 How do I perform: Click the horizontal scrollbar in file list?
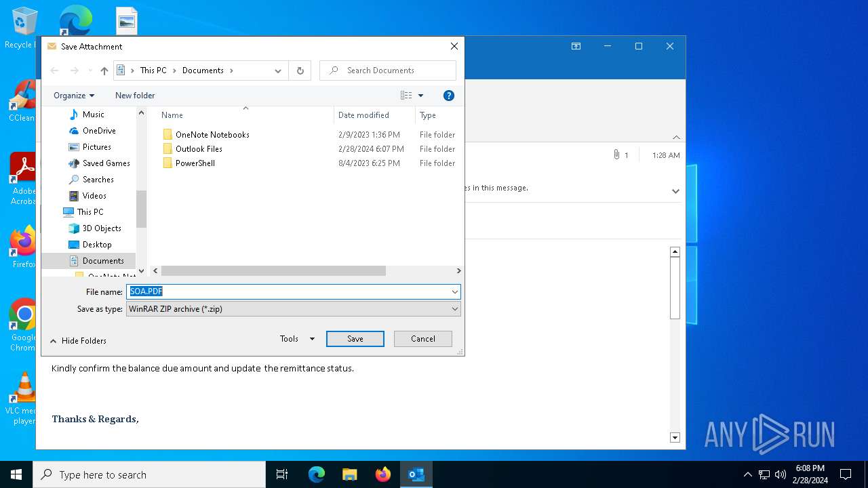(273, 271)
